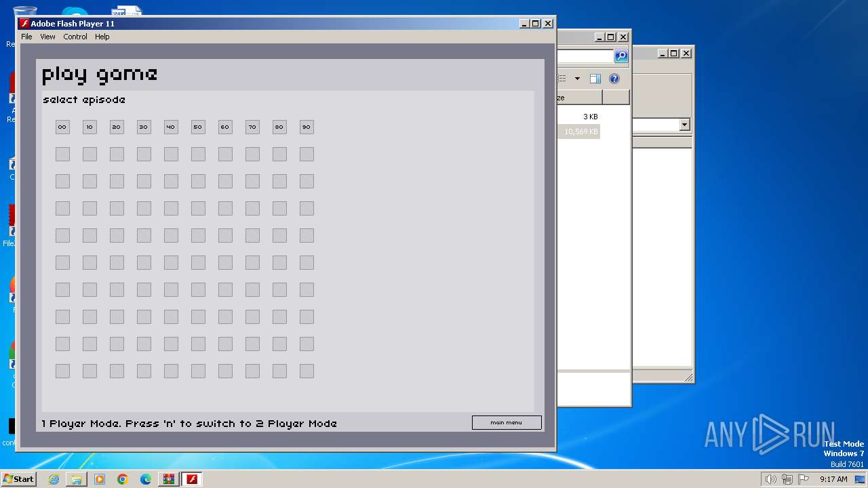The width and height of the screenshot is (868, 488).
Task: Expand the combo box in the rear window
Action: coord(684,125)
